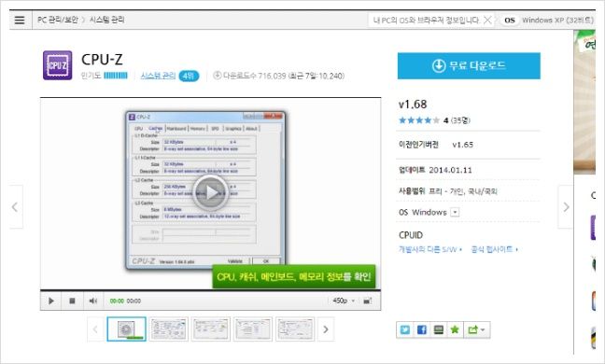The image size is (605, 364).
Task: Click the 4위 ranking badge
Action: (189, 76)
